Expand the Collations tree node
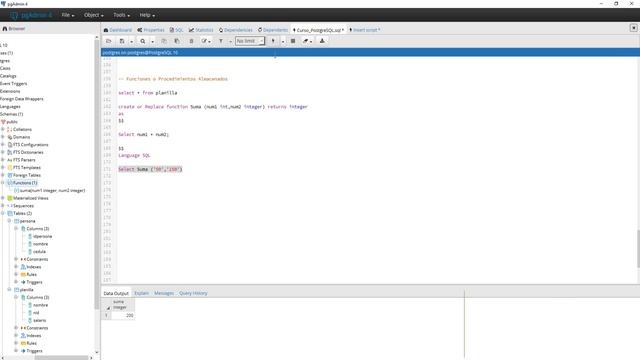640x360 pixels. tap(3, 129)
